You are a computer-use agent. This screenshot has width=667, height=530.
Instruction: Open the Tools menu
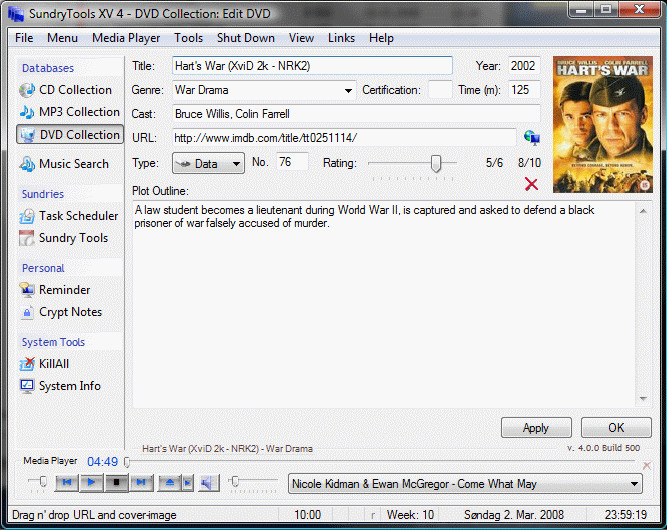(188, 38)
